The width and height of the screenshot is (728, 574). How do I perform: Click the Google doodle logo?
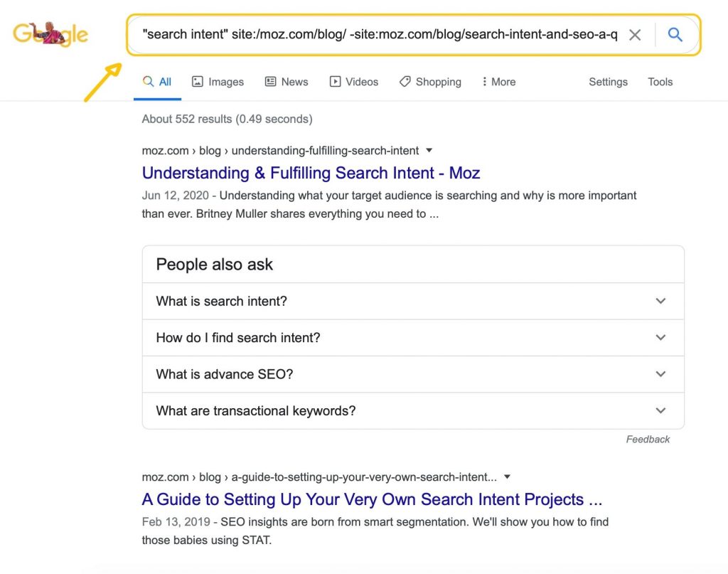click(50, 34)
